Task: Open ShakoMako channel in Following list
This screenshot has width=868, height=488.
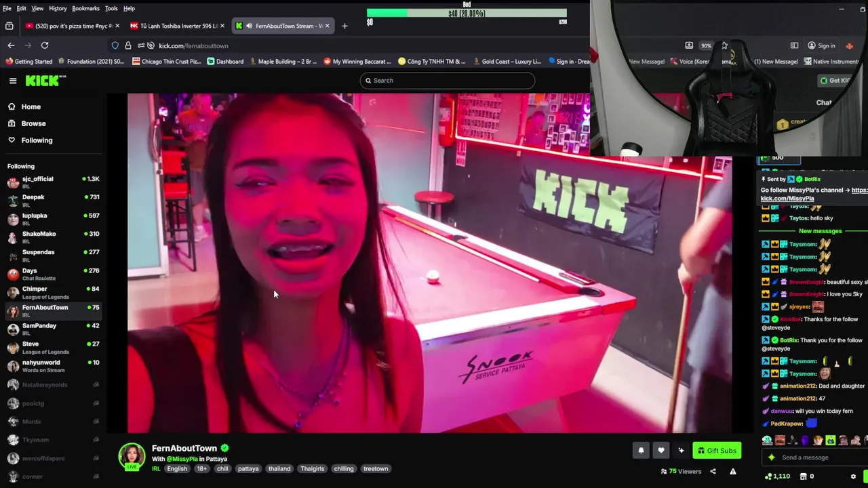Action: (53, 237)
